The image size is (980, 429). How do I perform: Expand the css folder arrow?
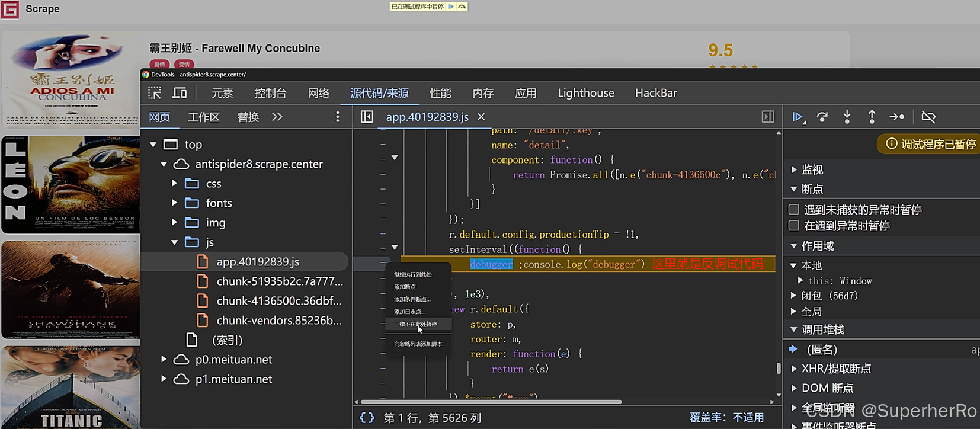coord(175,183)
